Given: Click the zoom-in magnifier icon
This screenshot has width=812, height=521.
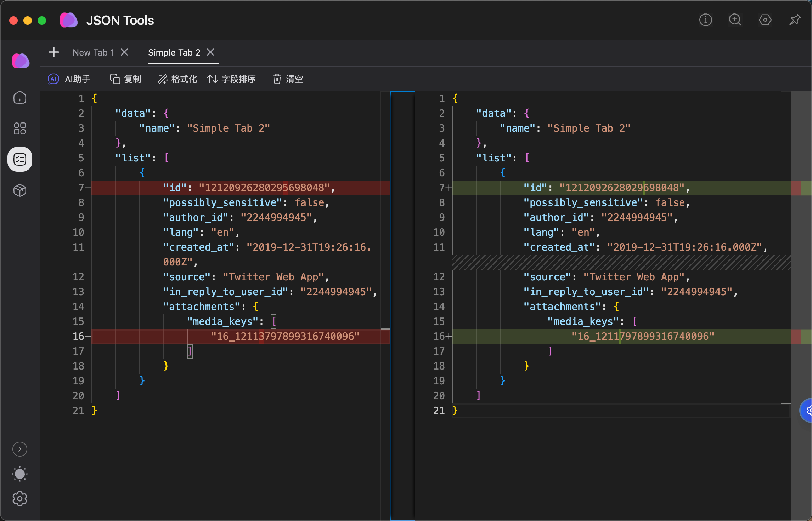Looking at the screenshot, I should point(735,20).
